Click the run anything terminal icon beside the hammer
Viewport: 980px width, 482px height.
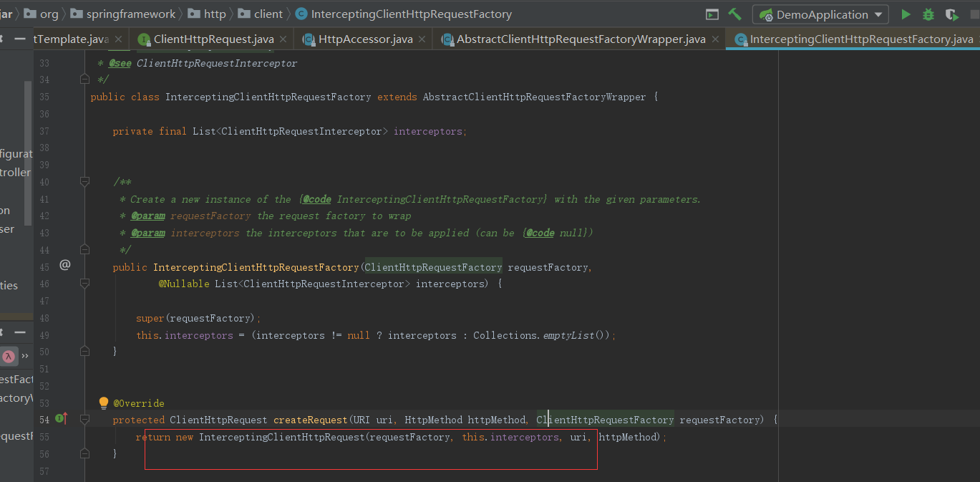point(712,14)
